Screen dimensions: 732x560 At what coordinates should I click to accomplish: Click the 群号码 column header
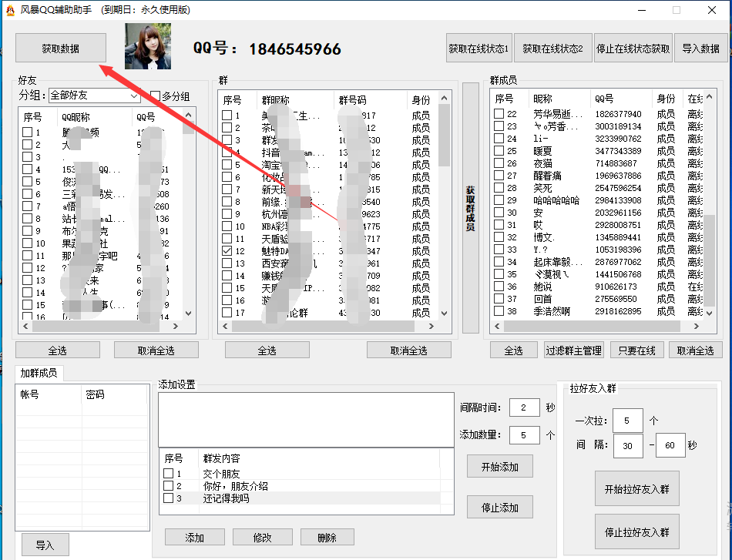click(x=352, y=100)
